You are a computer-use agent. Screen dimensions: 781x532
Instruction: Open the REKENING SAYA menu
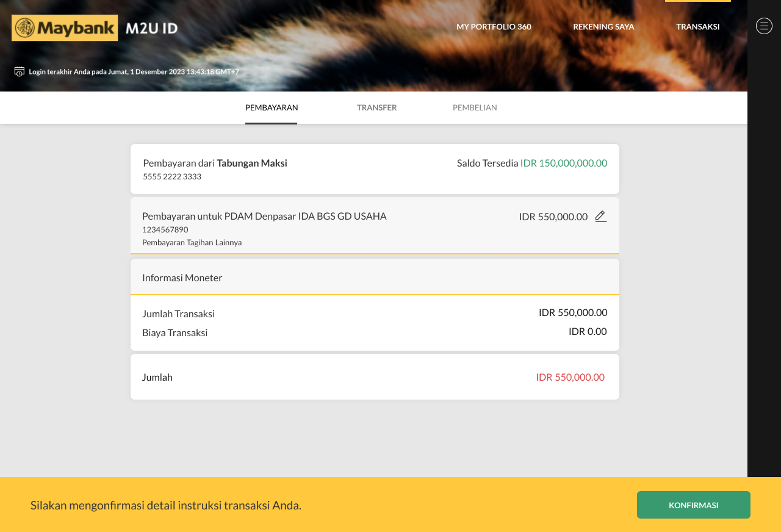[603, 27]
